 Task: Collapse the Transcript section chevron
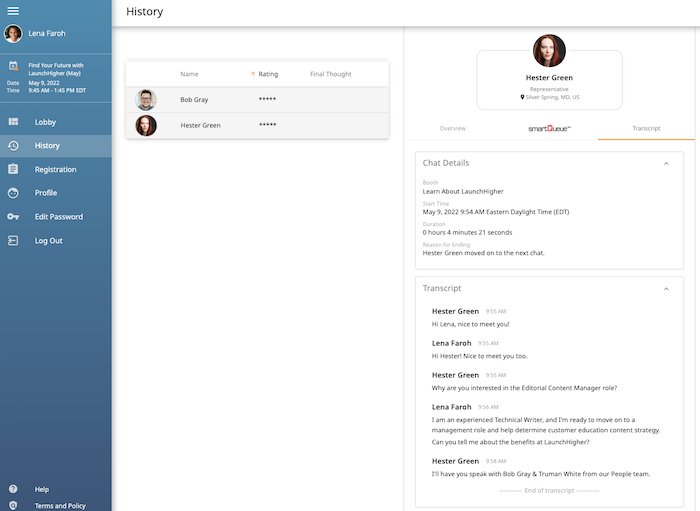click(x=666, y=289)
